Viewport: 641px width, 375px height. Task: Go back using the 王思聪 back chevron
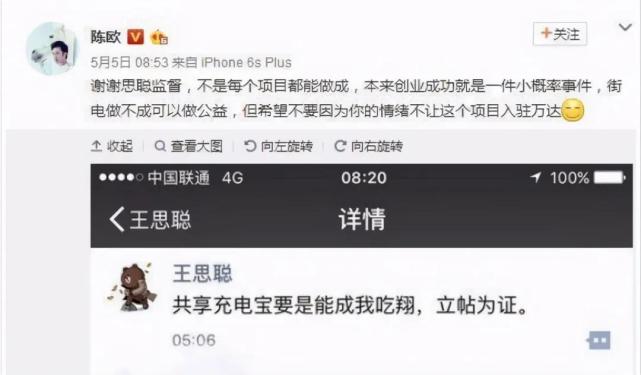click(150, 220)
